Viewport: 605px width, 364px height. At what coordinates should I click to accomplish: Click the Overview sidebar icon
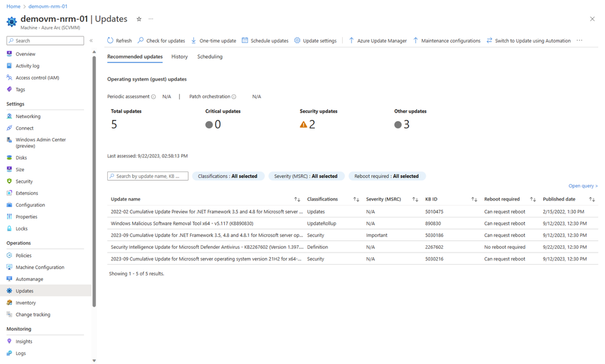[10, 54]
